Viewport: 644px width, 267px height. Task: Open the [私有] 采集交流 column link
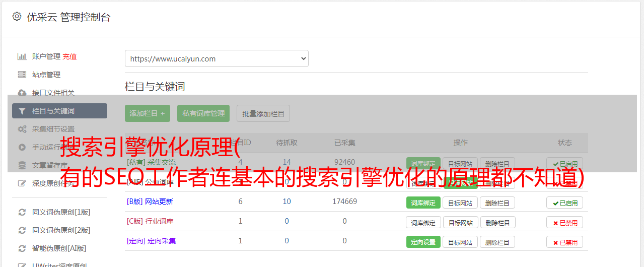(x=152, y=162)
